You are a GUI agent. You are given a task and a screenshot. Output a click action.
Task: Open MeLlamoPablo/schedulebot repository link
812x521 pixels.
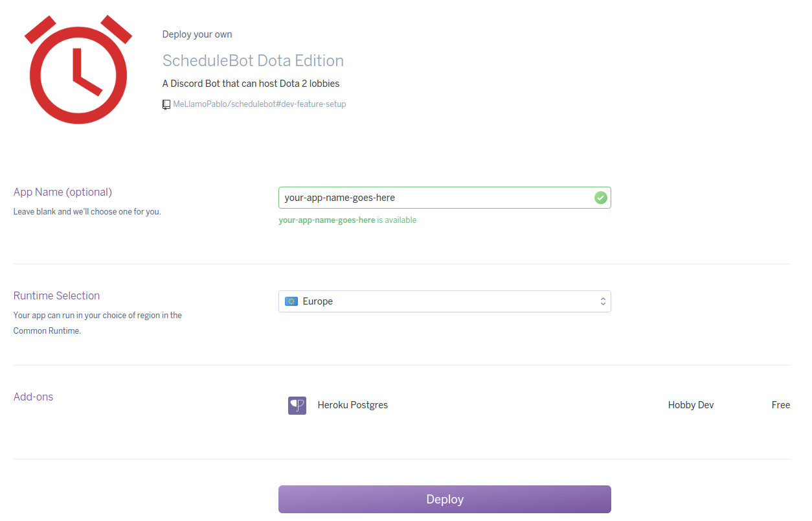259,104
